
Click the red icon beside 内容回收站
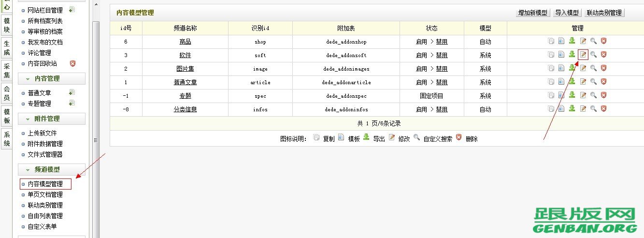click(73, 63)
